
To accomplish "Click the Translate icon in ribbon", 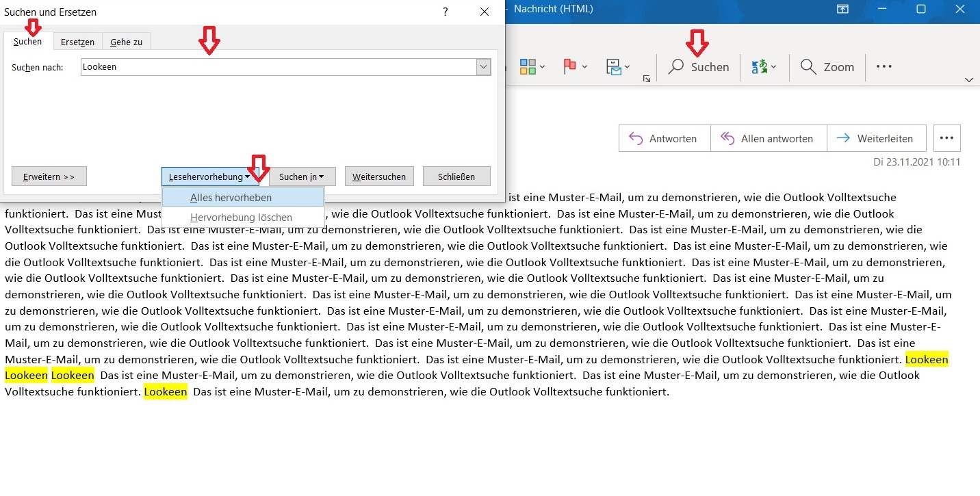I will point(759,66).
